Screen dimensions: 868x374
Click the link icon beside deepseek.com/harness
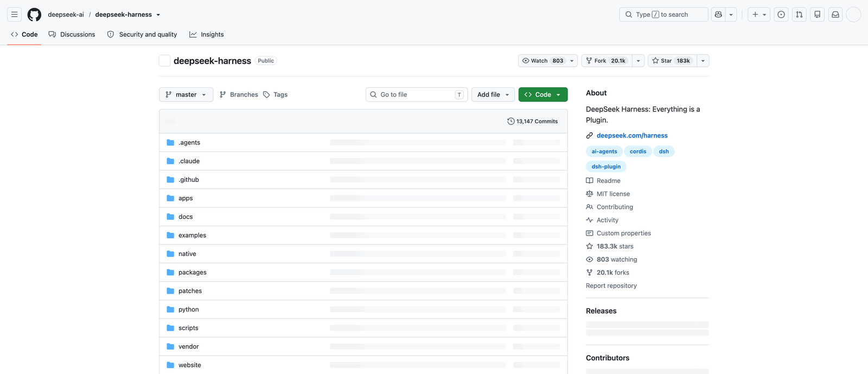pyautogui.click(x=590, y=136)
